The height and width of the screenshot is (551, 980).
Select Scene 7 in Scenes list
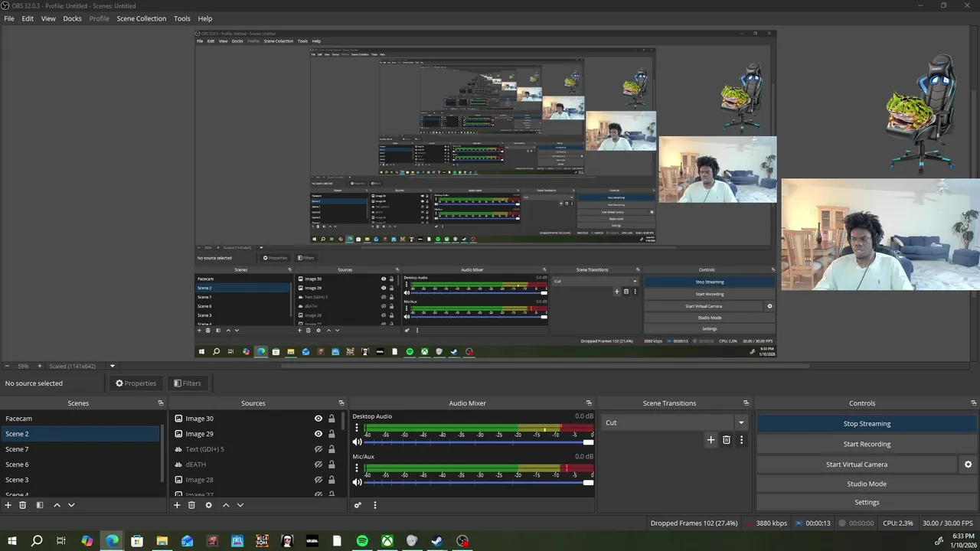pyautogui.click(x=80, y=449)
